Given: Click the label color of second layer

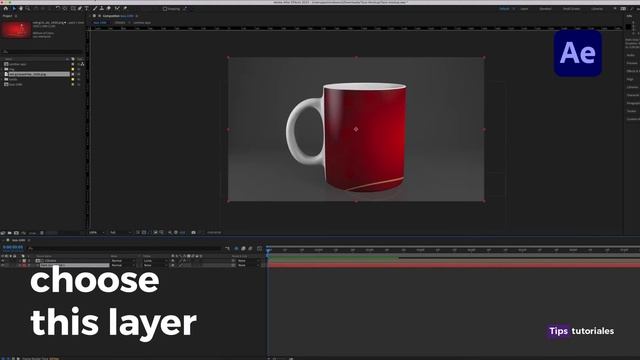Looking at the screenshot, I should coord(24,265).
